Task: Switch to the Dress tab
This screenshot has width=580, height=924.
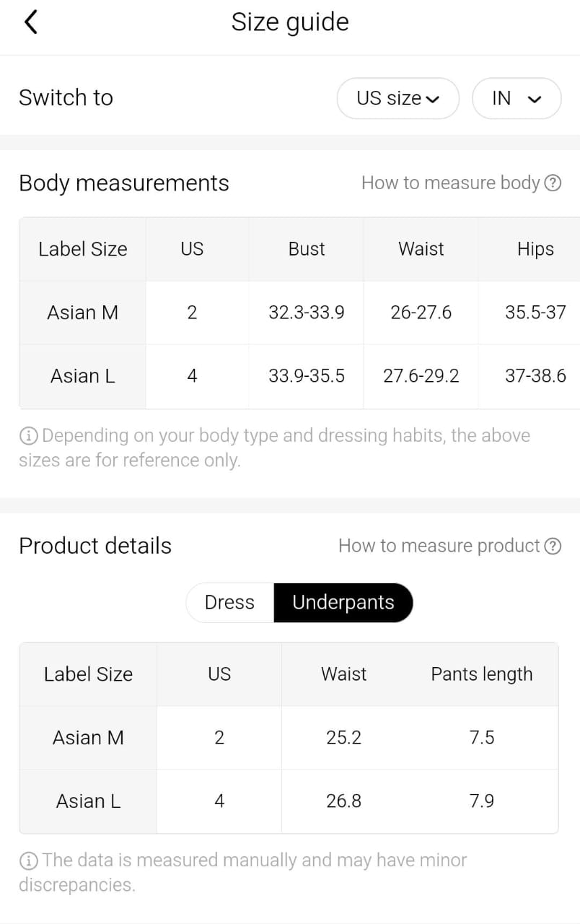Action: pyautogui.click(x=229, y=602)
